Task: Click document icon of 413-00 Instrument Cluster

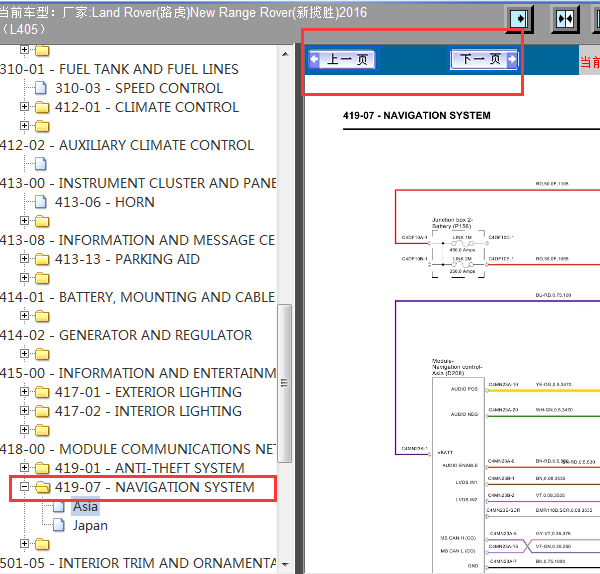Action: [41, 164]
